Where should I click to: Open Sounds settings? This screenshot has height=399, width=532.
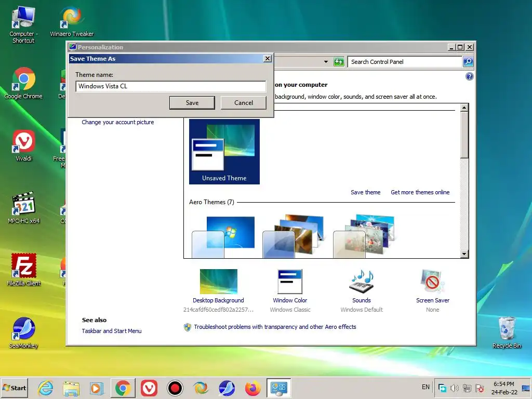[362, 290]
